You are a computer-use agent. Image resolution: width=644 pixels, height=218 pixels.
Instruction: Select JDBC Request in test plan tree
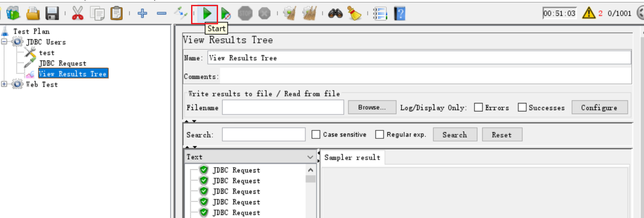pyautogui.click(x=62, y=63)
